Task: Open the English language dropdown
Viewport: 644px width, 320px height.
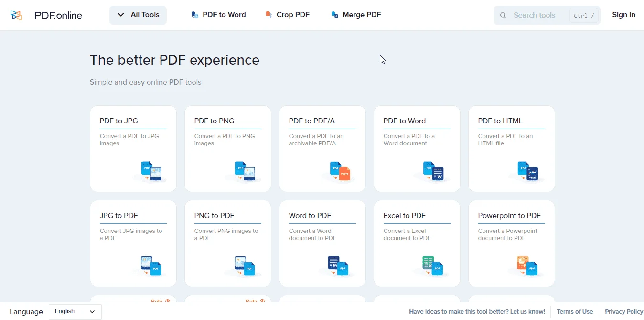Action: [x=75, y=312]
